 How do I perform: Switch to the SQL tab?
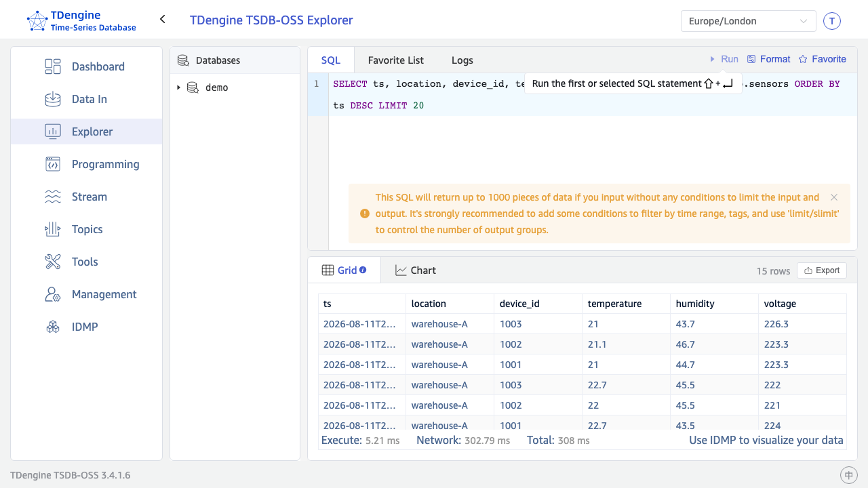331,60
